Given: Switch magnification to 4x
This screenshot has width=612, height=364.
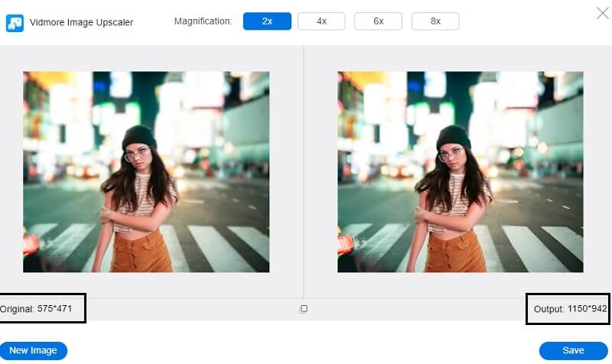Looking at the screenshot, I should [321, 21].
